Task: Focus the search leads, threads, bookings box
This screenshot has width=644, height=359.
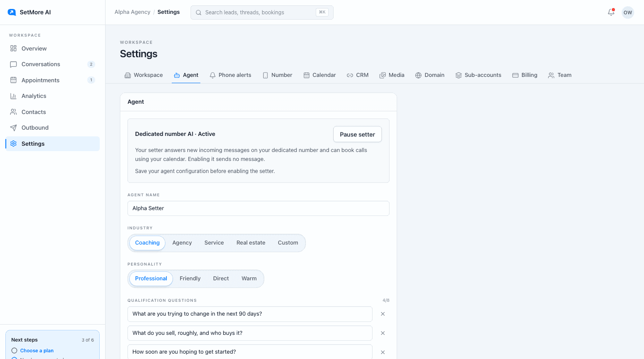Action: [262, 13]
